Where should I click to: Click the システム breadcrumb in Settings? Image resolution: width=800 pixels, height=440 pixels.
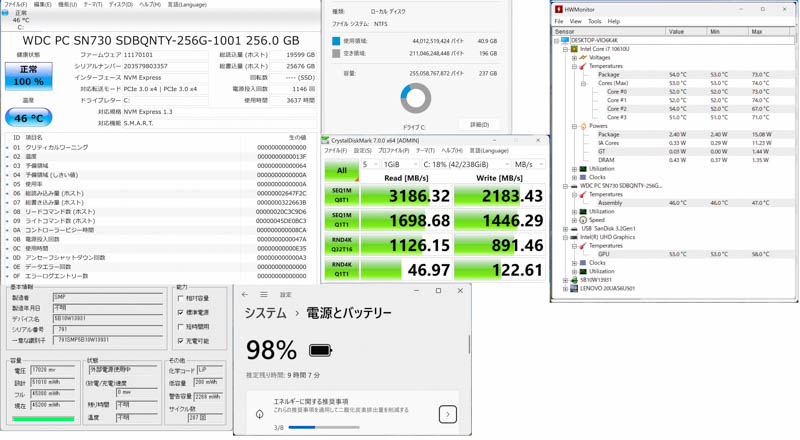[265, 313]
